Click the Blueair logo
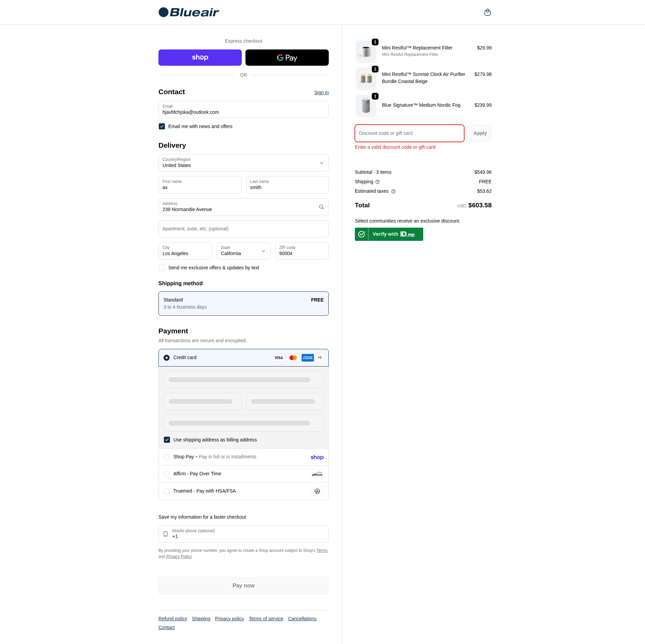Viewport: 645px width, 644px height. tap(189, 13)
